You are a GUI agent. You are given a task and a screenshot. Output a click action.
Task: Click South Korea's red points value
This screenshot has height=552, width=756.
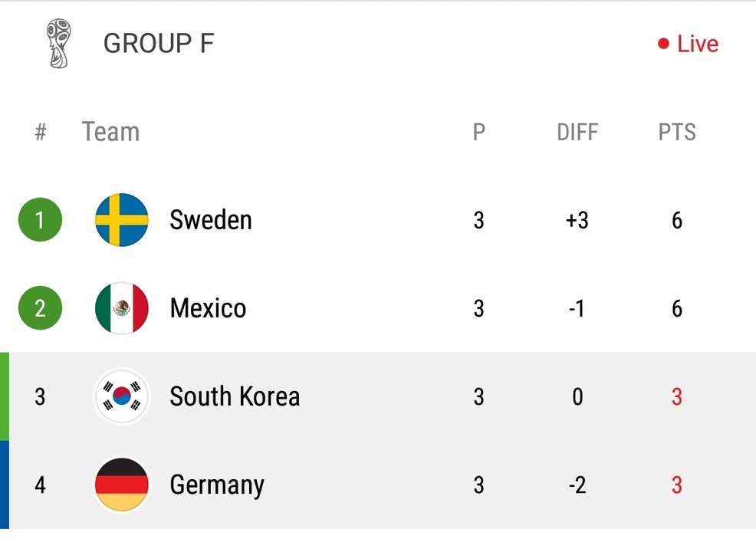[x=677, y=397]
